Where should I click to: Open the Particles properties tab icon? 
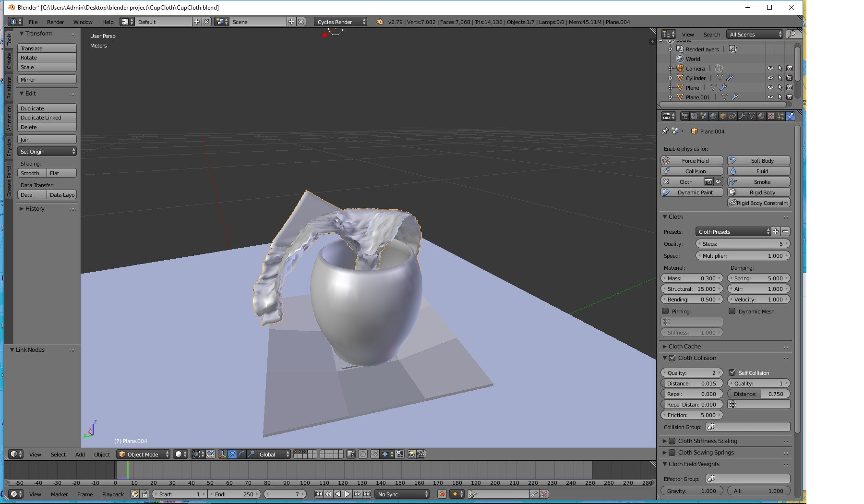pyautogui.click(x=780, y=116)
